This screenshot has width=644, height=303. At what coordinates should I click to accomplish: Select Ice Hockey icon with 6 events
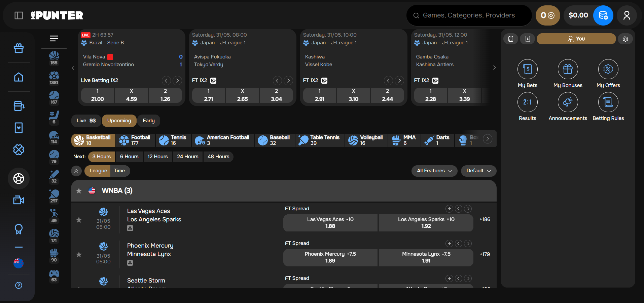pyautogui.click(x=54, y=117)
